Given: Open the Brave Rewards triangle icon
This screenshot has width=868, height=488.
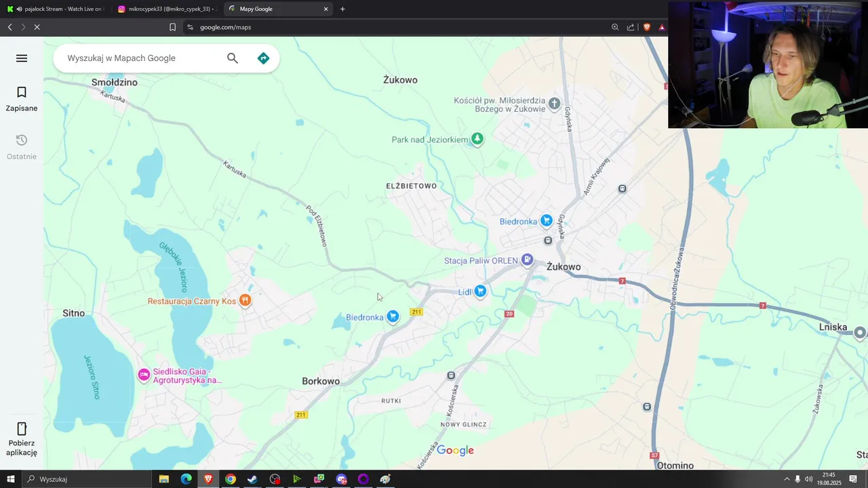Looking at the screenshot, I should point(662,27).
